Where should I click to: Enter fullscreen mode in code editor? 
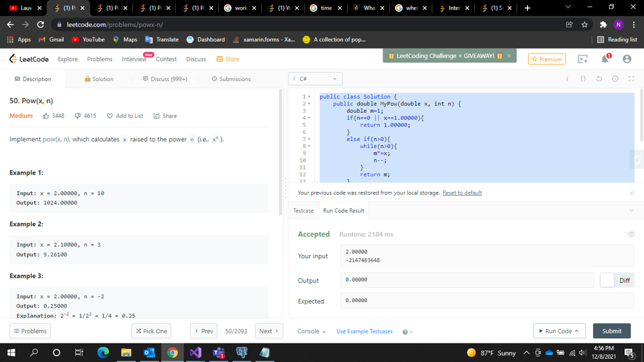(x=630, y=79)
